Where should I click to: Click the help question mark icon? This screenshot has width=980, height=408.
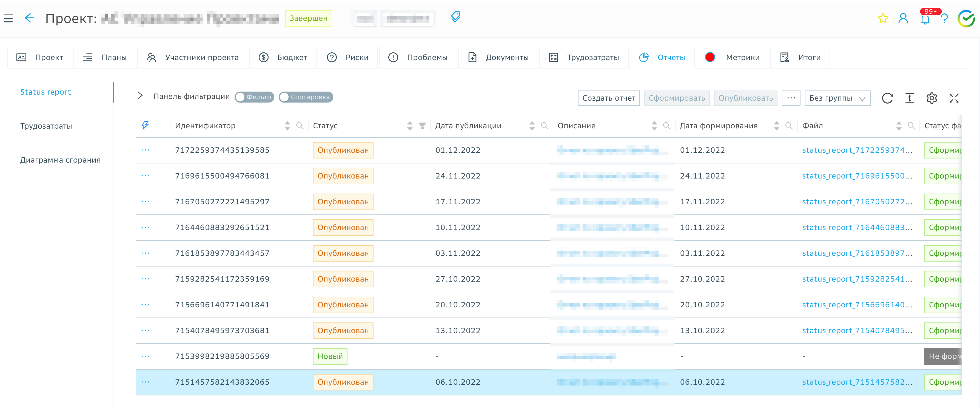[945, 19]
